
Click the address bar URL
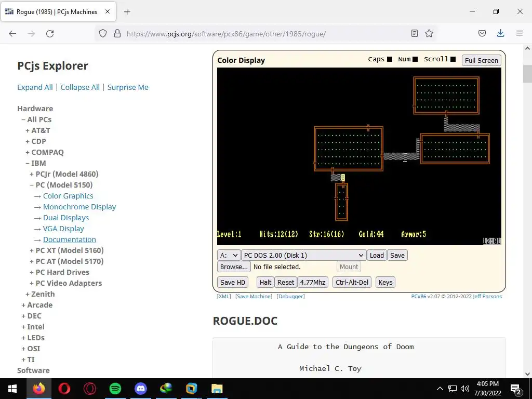[x=227, y=34]
